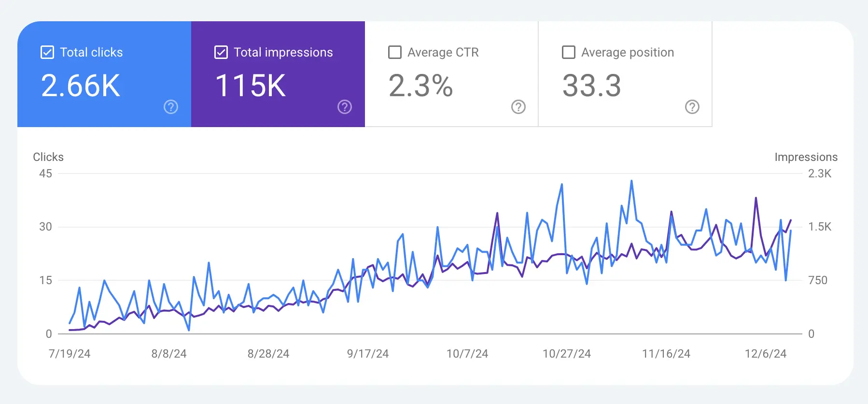Screen dimensions: 868x404
Task: Click the 9/17/24 date on the chart axis
Action: tap(368, 354)
